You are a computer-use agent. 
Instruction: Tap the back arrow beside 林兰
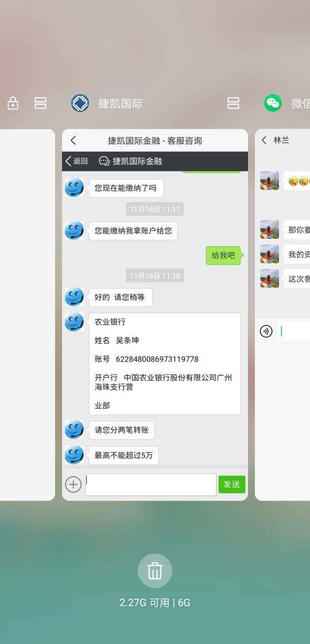pos(264,140)
